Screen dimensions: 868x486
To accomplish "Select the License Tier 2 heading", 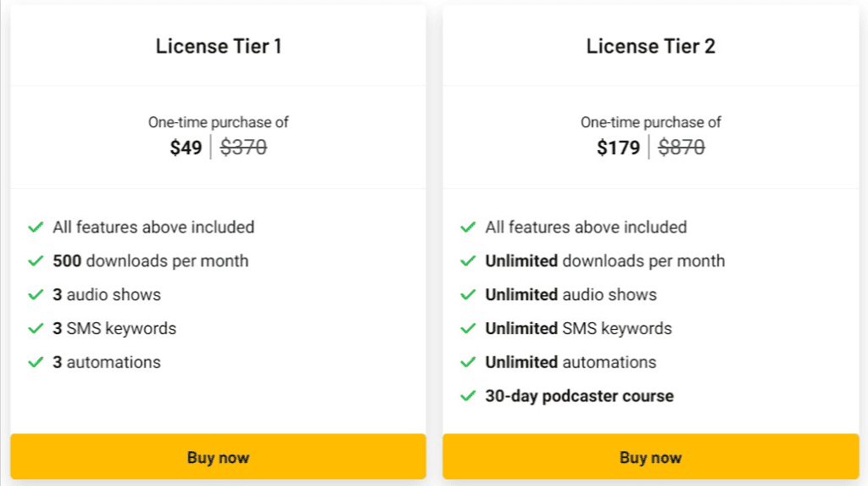I will click(650, 47).
